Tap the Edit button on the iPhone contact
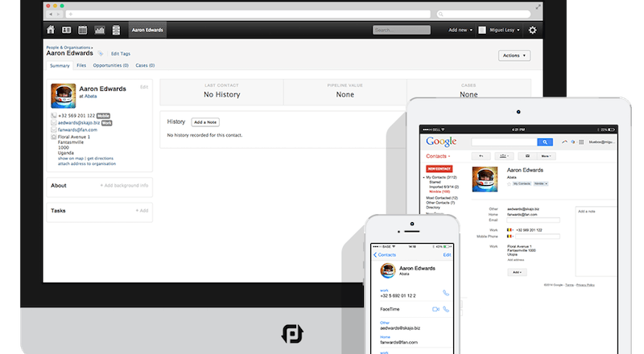Screen dimensions: 644x354 pos(447,254)
